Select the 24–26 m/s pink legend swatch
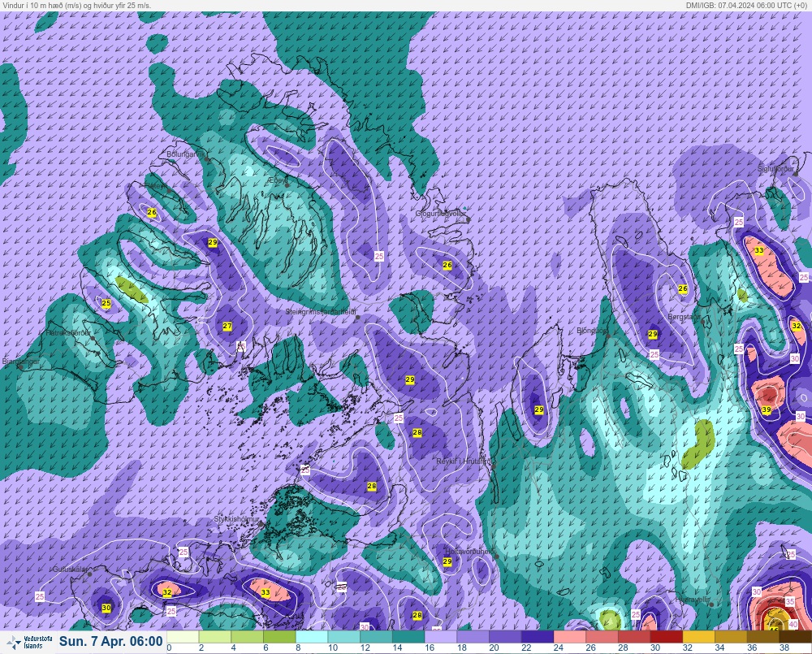 pos(569,637)
